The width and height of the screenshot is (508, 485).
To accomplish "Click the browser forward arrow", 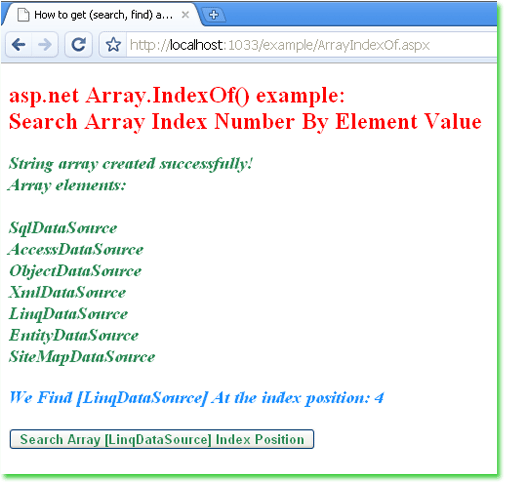I will click(45, 44).
